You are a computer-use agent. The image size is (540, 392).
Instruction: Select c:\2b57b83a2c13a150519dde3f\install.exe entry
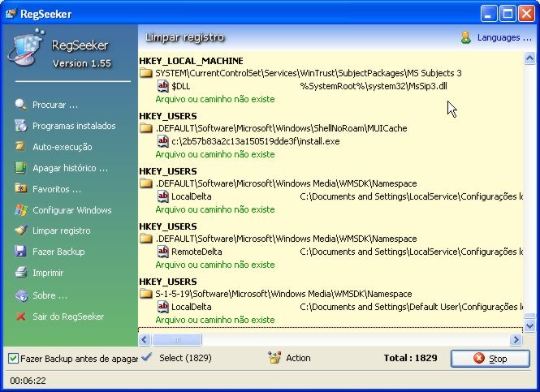pyautogui.click(x=256, y=141)
